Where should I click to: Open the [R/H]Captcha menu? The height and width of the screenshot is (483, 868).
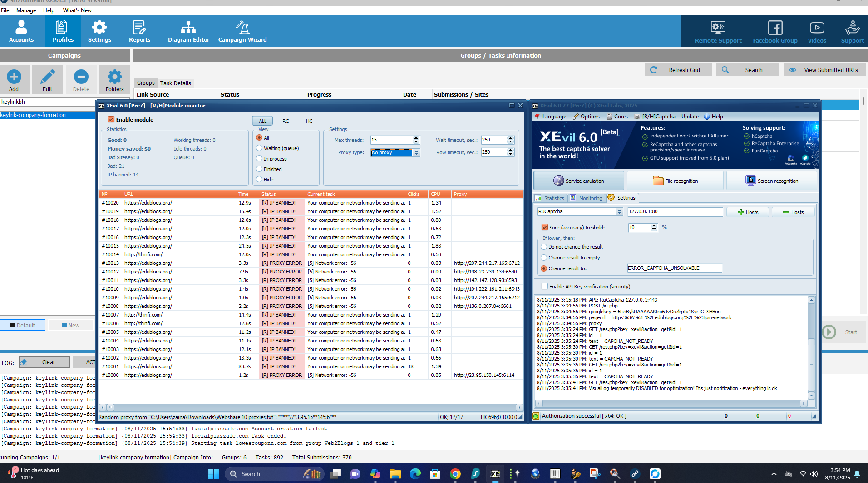pos(655,117)
